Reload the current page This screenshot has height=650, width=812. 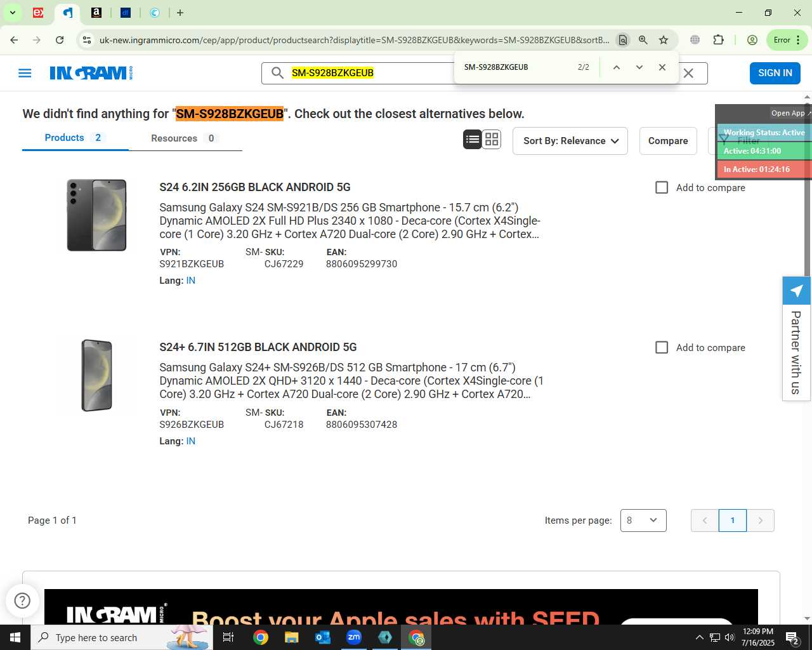pos(60,40)
